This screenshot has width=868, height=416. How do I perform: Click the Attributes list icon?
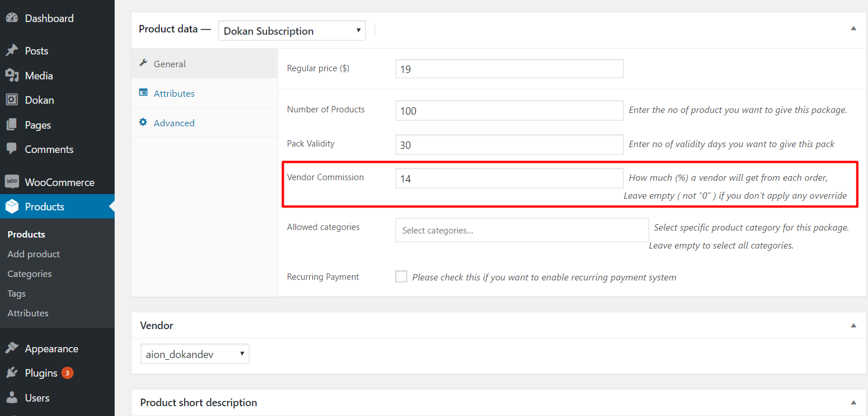tap(143, 93)
